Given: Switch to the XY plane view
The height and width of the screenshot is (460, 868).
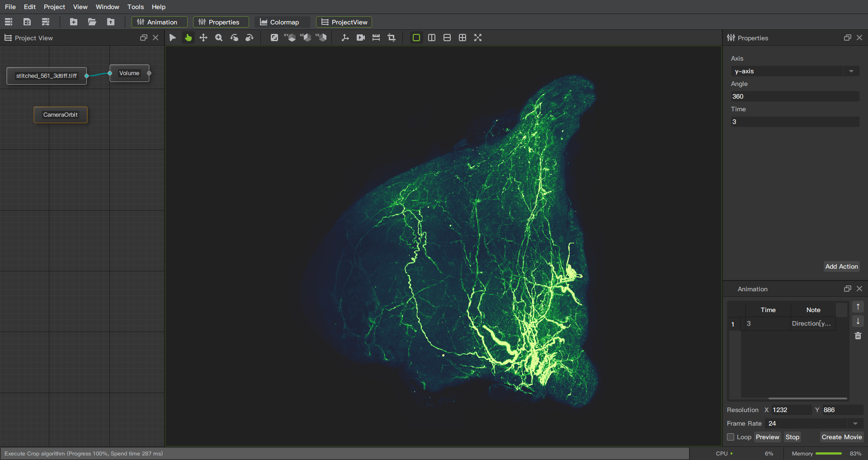Looking at the screenshot, I should tap(290, 38).
